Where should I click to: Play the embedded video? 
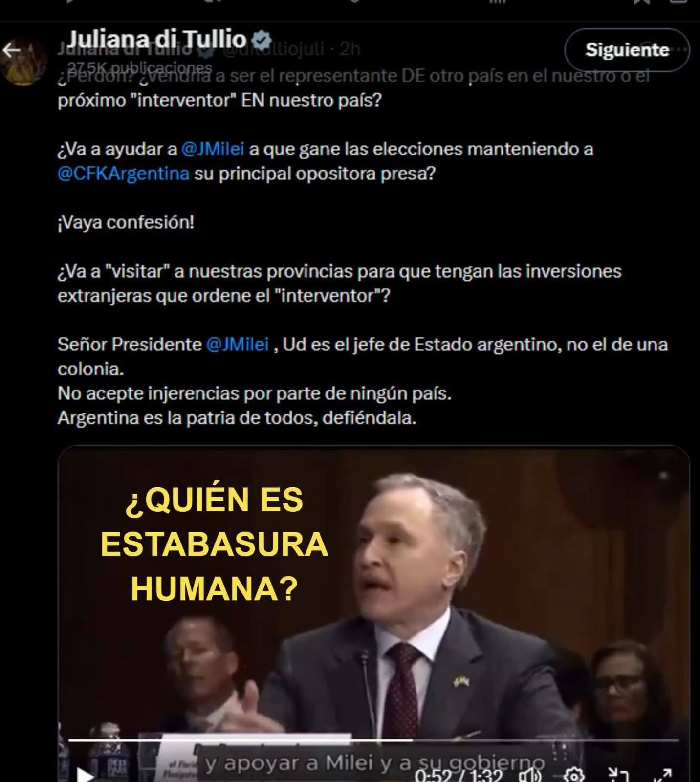click(x=86, y=774)
